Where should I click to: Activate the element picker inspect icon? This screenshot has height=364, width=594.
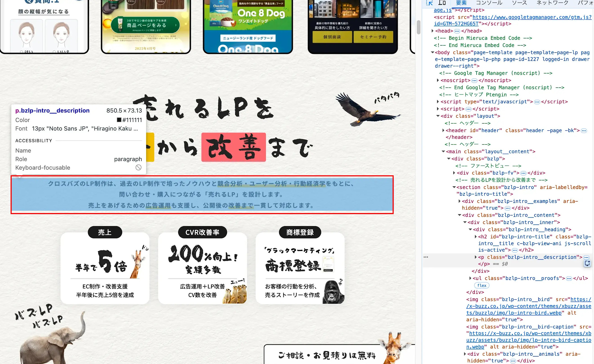[x=430, y=3]
